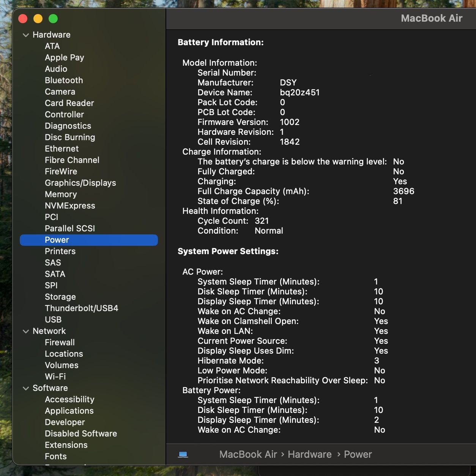This screenshot has width=476, height=476.
Task: Select NVMExpress entry
Action: [x=70, y=206]
